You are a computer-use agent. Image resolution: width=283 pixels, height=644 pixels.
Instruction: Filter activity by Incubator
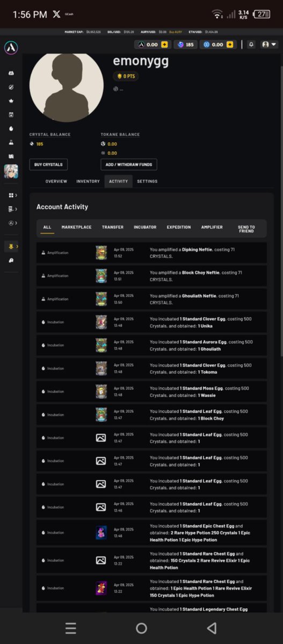145,227
